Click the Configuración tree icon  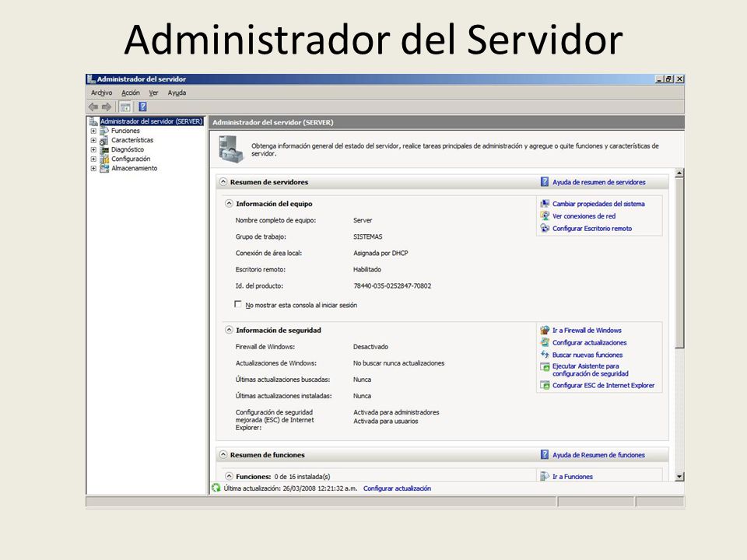tap(104, 159)
